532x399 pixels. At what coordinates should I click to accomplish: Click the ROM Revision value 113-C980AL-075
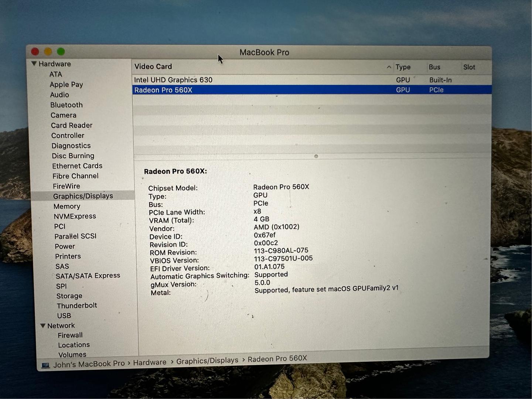[x=281, y=250]
